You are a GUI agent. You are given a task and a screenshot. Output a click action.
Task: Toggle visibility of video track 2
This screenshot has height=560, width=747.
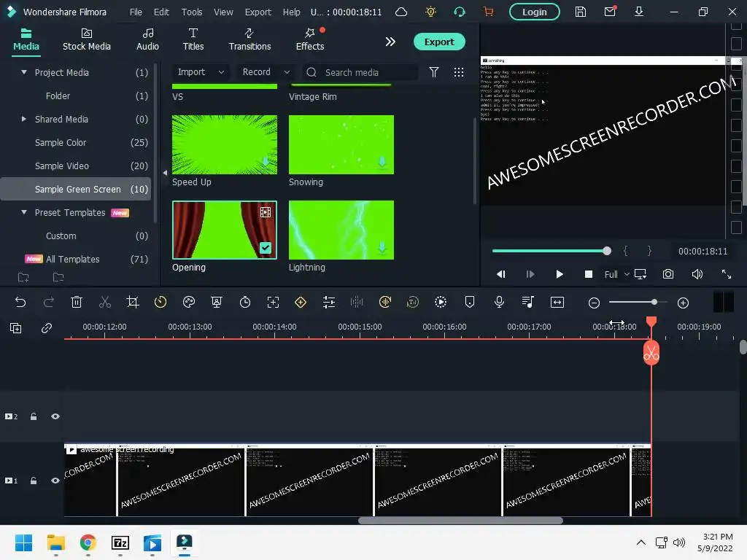[55, 416]
